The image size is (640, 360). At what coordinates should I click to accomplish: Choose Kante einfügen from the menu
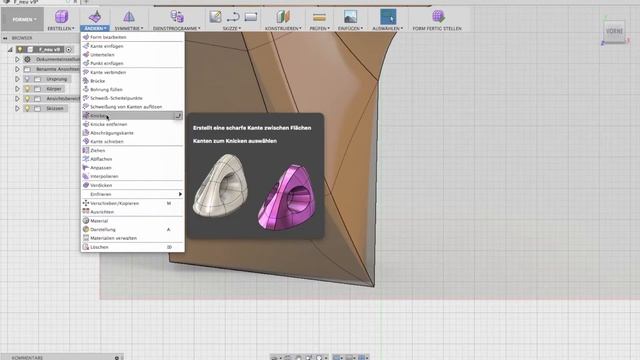pos(133,46)
